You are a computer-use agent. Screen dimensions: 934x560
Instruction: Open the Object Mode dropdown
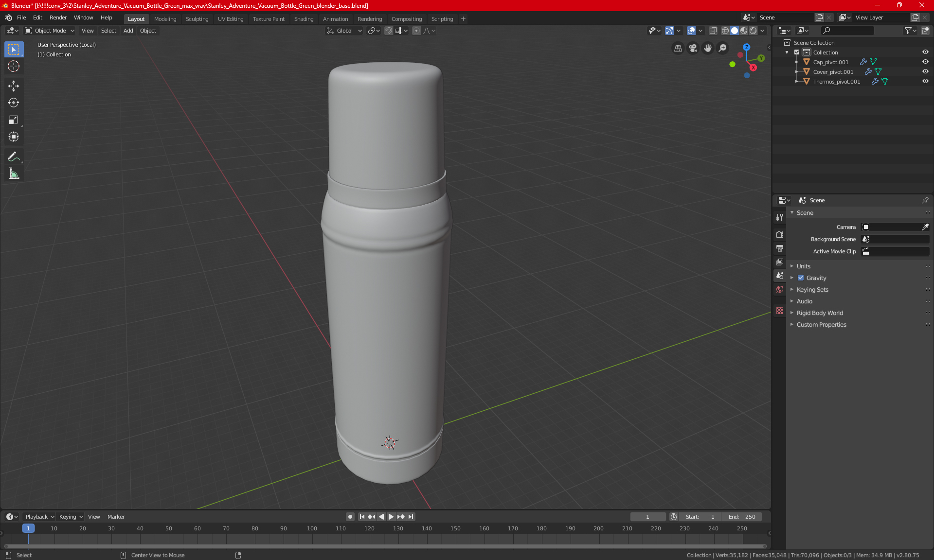(50, 31)
